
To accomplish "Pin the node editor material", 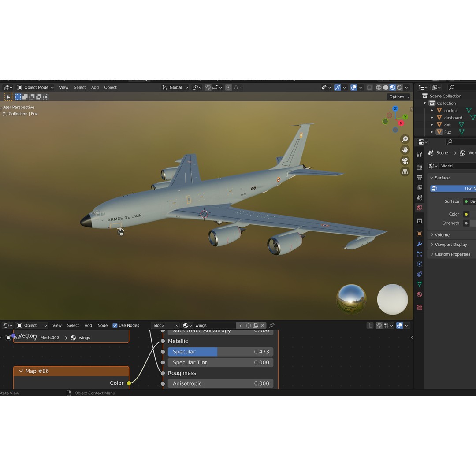I will coord(272,325).
